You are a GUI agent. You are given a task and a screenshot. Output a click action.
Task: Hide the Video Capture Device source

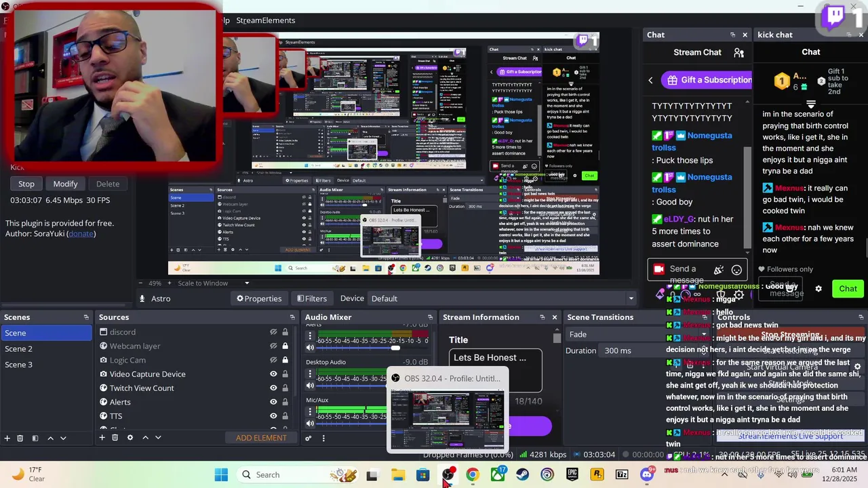tap(273, 374)
